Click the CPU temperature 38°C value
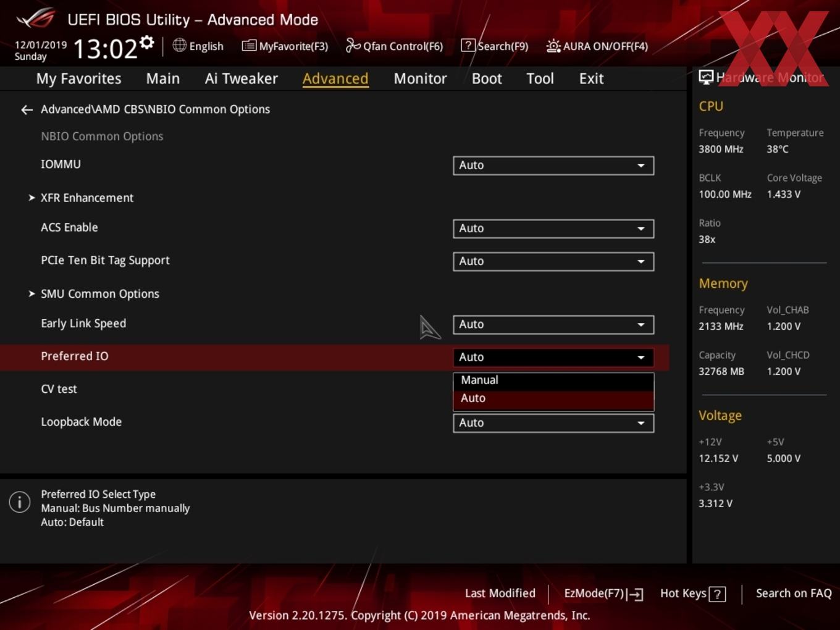This screenshot has width=840, height=630. [778, 149]
